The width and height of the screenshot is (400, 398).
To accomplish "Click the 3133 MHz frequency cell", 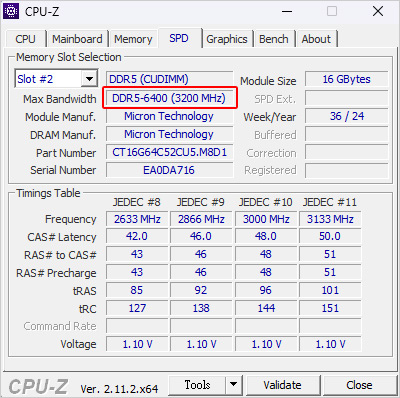I will pos(330,219).
